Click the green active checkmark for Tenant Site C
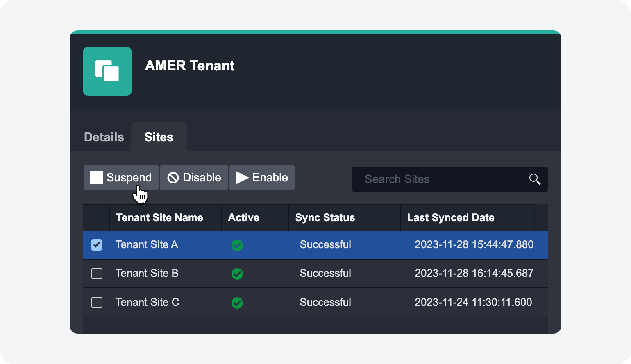Image resolution: width=631 pixels, height=364 pixels. coord(237,303)
